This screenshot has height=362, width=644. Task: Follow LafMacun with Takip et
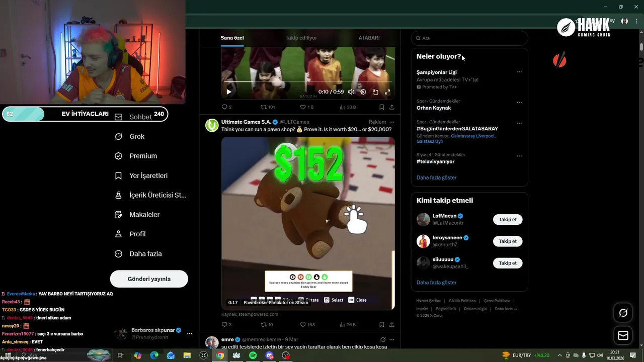[x=508, y=220]
